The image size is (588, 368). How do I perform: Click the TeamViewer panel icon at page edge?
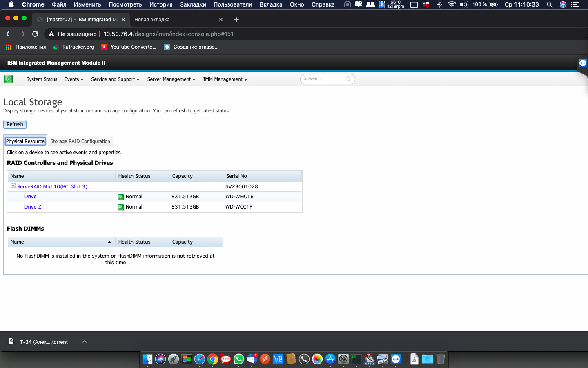(583, 63)
